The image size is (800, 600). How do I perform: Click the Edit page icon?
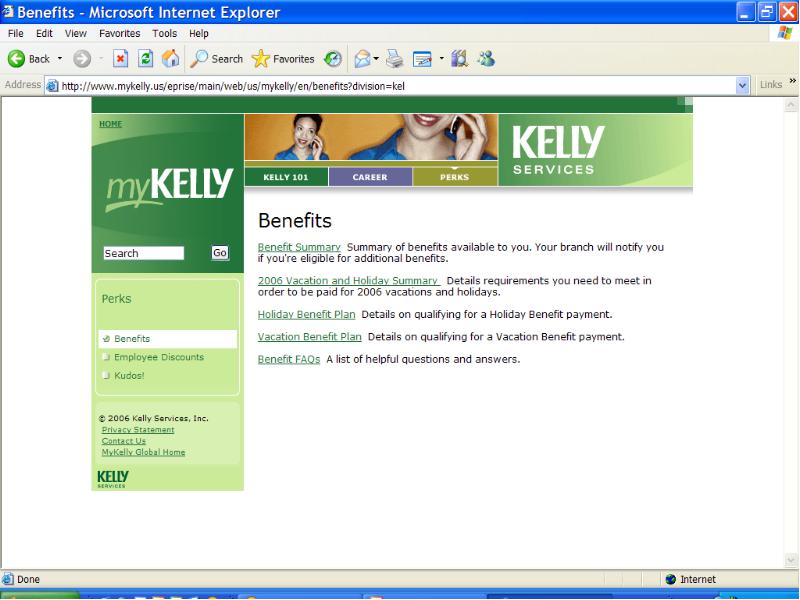(422, 59)
